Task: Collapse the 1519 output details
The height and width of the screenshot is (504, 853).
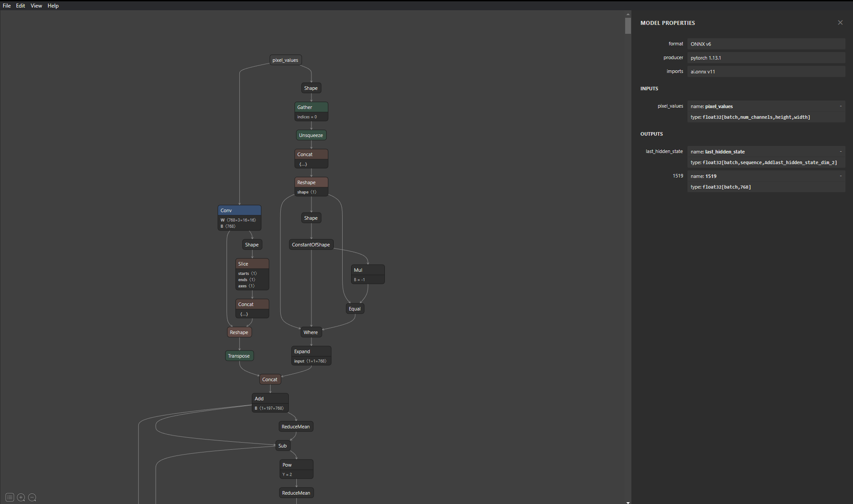Action: pos(840,176)
